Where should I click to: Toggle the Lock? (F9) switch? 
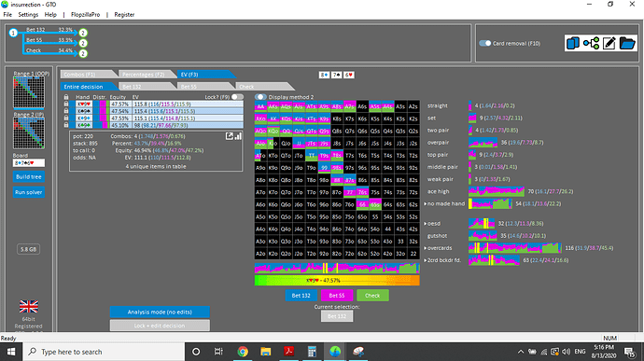coord(237,97)
